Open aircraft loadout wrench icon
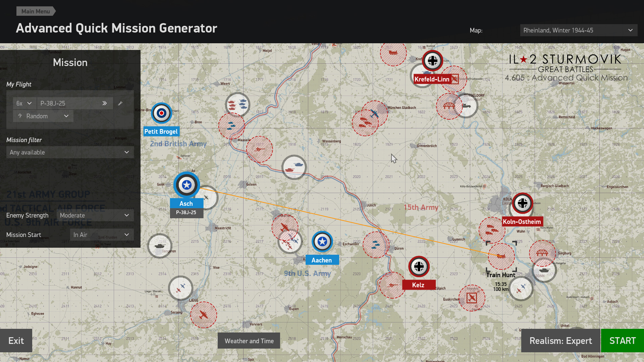Screen dimensions: 644x362 point(120,103)
